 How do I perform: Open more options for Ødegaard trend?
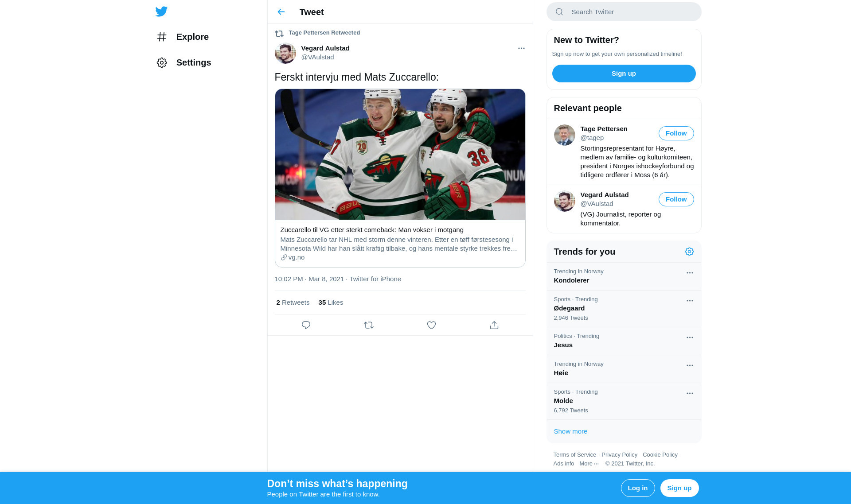pos(690,301)
